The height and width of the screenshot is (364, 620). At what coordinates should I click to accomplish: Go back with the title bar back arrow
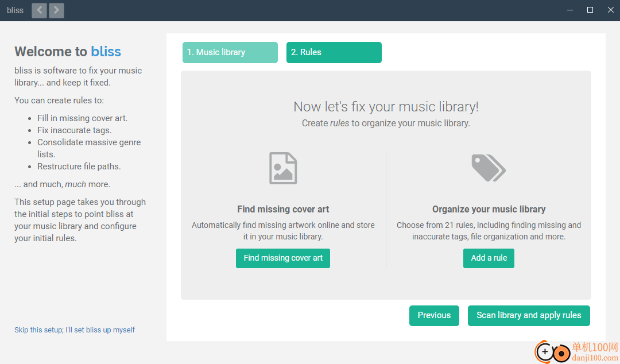39,10
